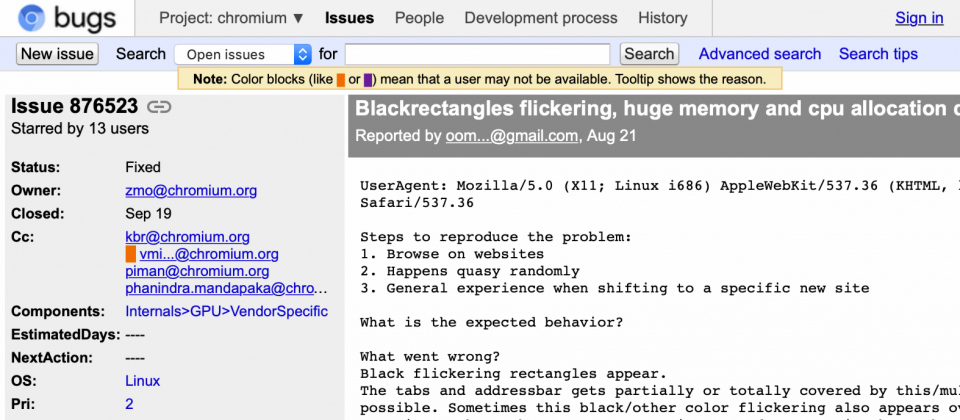This screenshot has width=960, height=420.
Task: Click the orange color block in the note banner
Action: coord(341,80)
